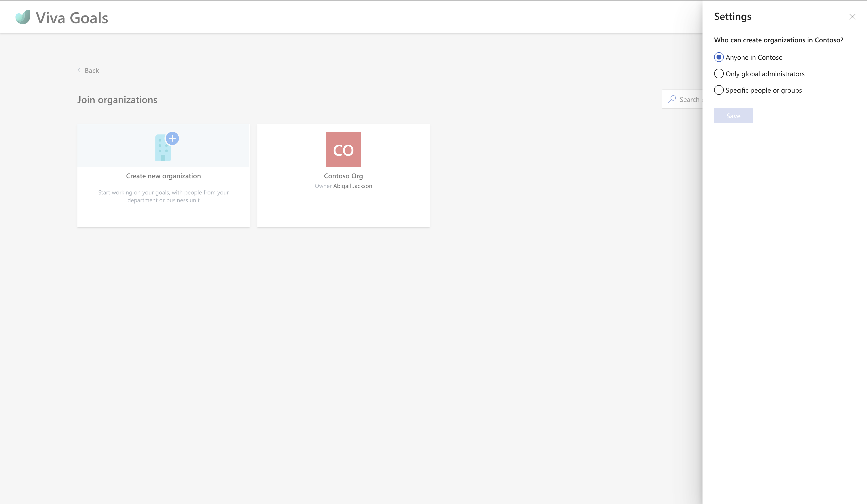Click the Save button
The image size is (867, 504).
click(x=733, y=116)
